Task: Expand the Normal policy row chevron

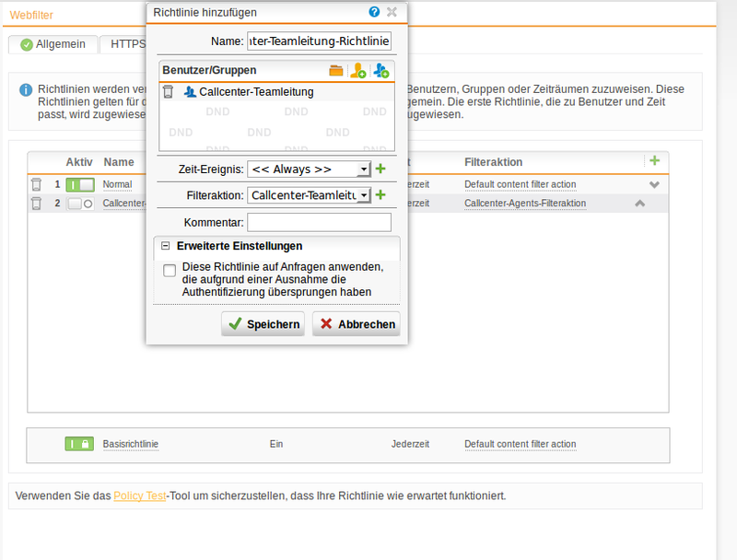Action: 654,183
